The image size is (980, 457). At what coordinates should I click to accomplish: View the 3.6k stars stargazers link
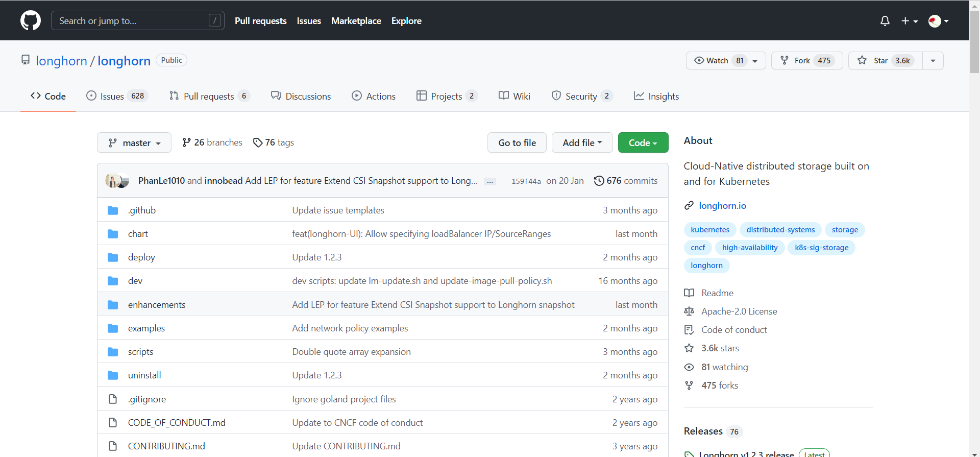tap(712, 348)
